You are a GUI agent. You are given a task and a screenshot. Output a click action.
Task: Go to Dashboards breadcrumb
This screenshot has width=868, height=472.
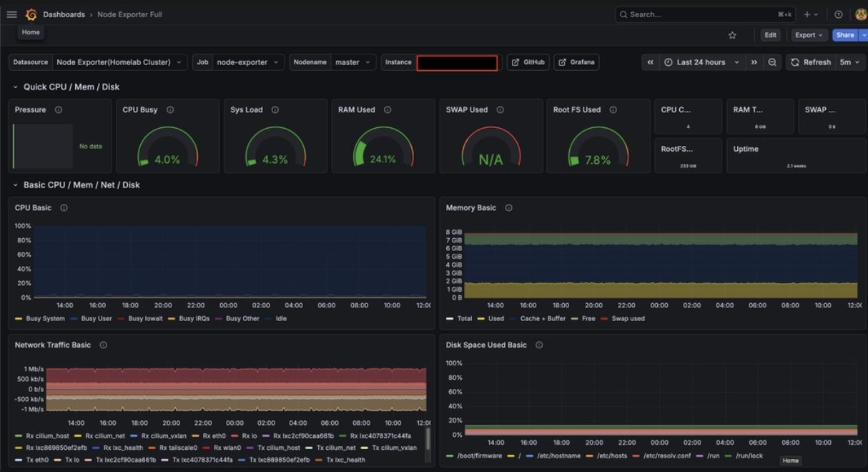pos(64,14)
